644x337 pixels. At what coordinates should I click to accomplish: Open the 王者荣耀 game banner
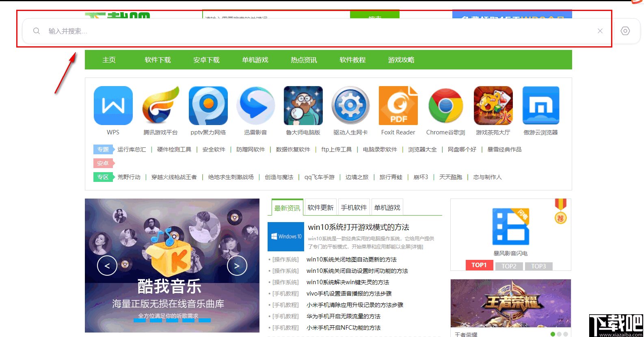(x=511, y=303)
